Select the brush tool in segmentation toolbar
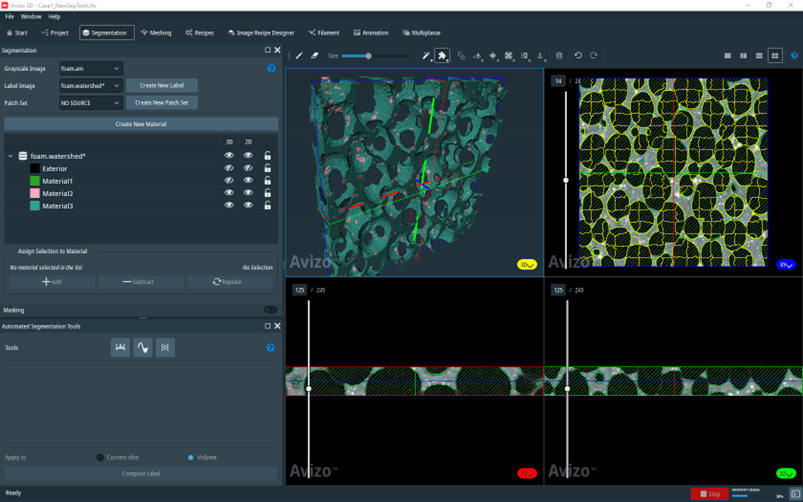The image size is (803, 502). [x=299, y=56]
